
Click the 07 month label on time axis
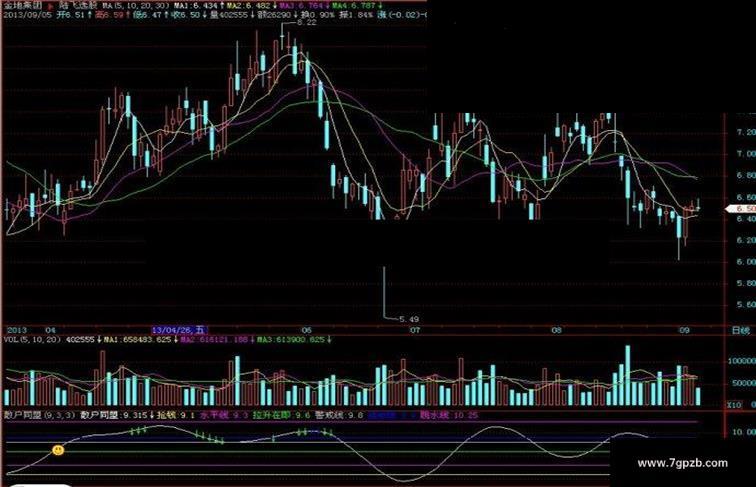pyautogui.click(x=415, y=330)
